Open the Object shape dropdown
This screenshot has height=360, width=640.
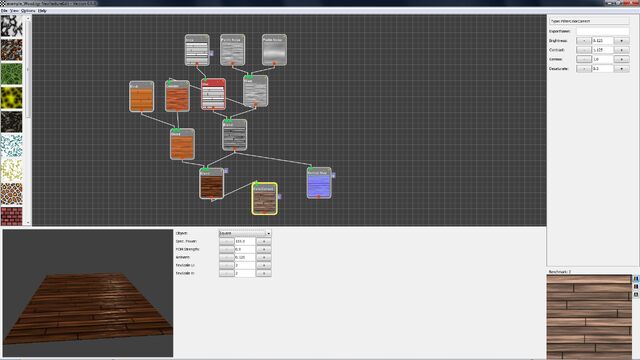click(245, 233)
